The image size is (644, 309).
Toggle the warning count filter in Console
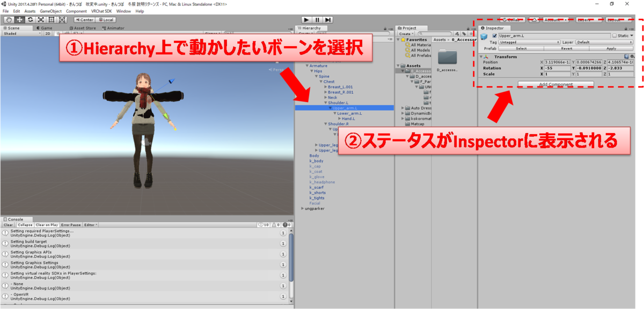point(276,225)
